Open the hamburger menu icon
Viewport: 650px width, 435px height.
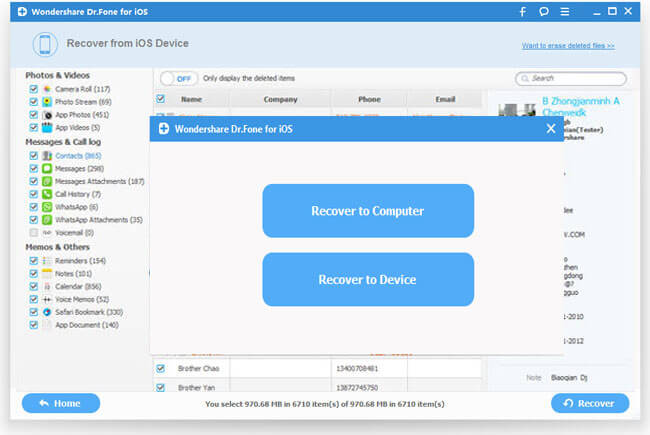(565, 12)
